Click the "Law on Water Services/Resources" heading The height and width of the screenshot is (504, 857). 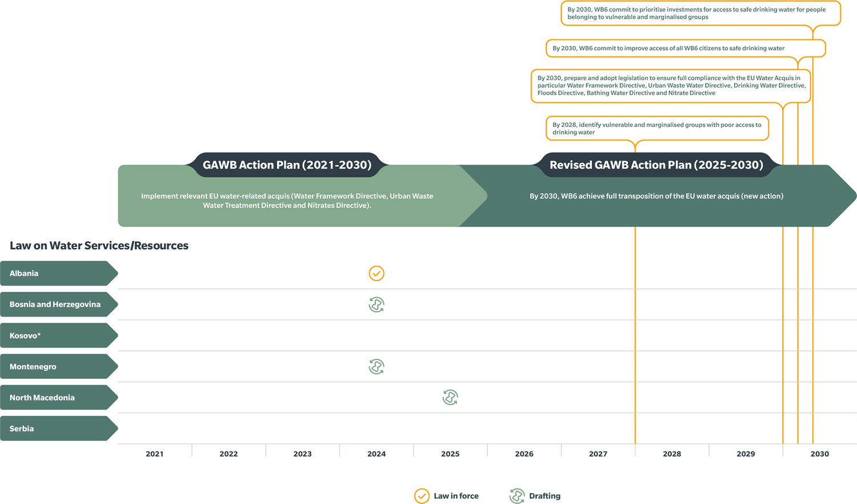[x=99, y=246]
